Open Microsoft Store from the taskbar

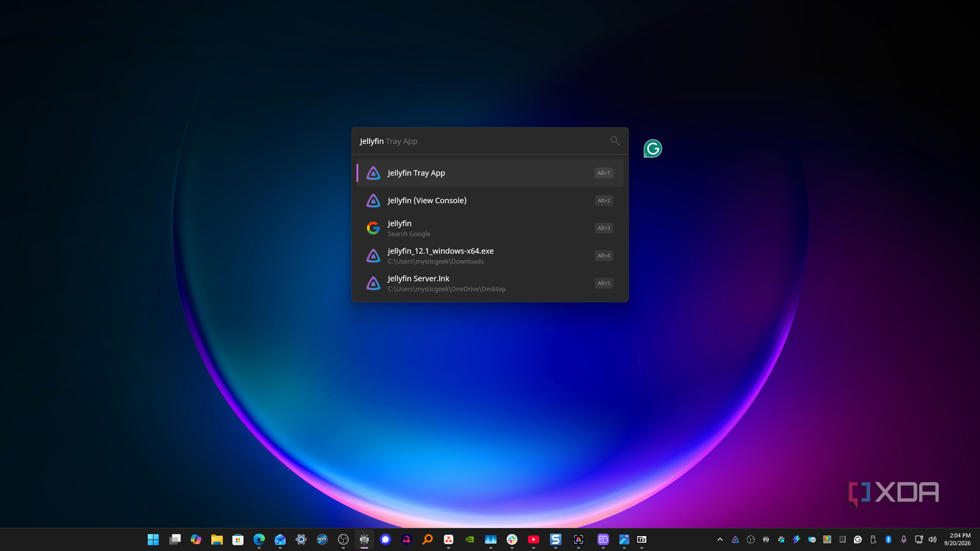[238, 539]
